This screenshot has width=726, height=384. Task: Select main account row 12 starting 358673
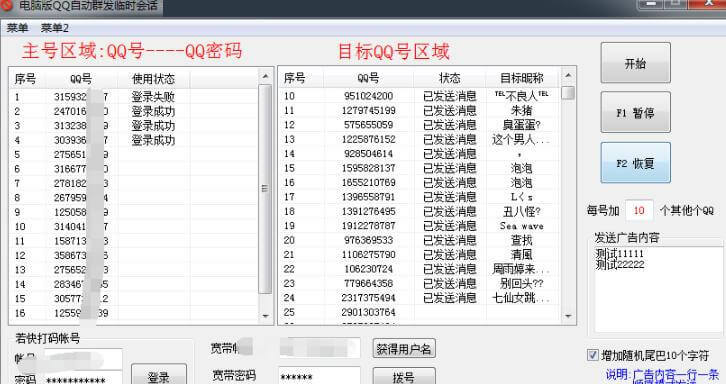pos(134,255)
